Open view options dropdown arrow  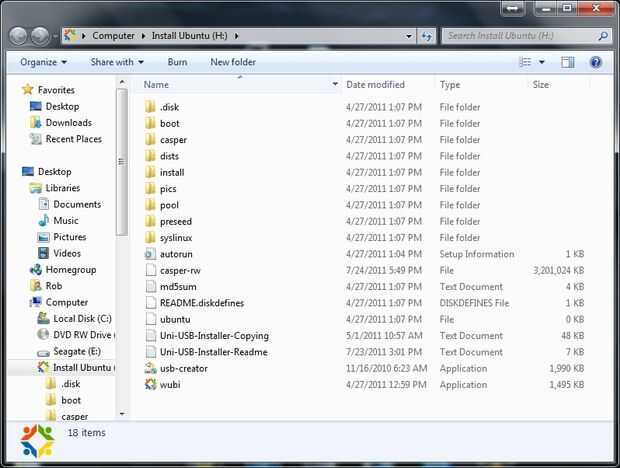tap(542, 62)
